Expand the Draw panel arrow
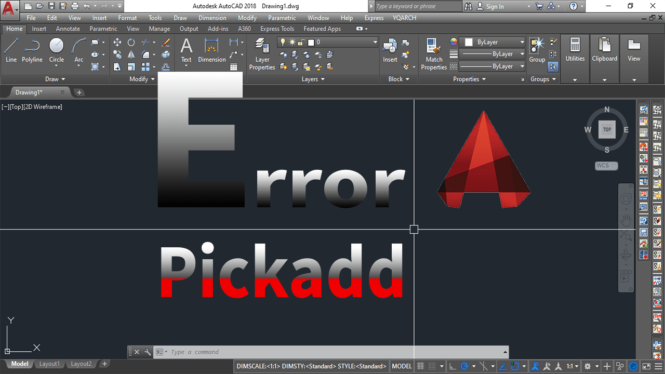This screenshot has width=665, height=374. (x=63, y=79)
